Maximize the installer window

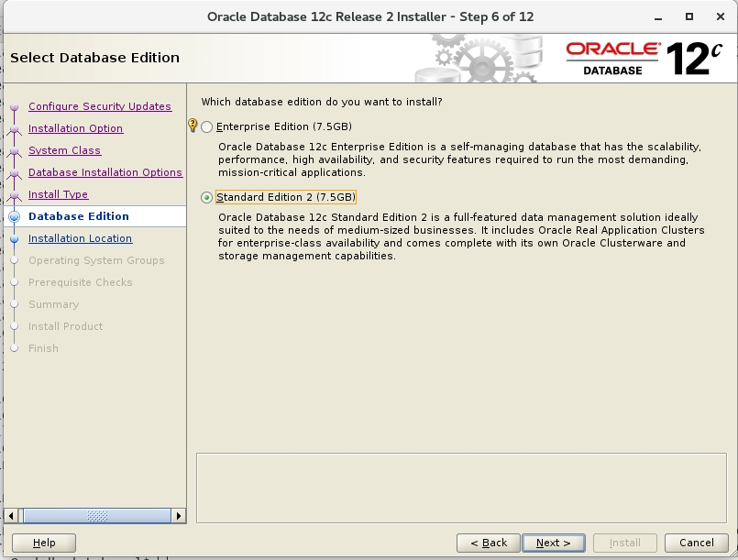(689, 16)
